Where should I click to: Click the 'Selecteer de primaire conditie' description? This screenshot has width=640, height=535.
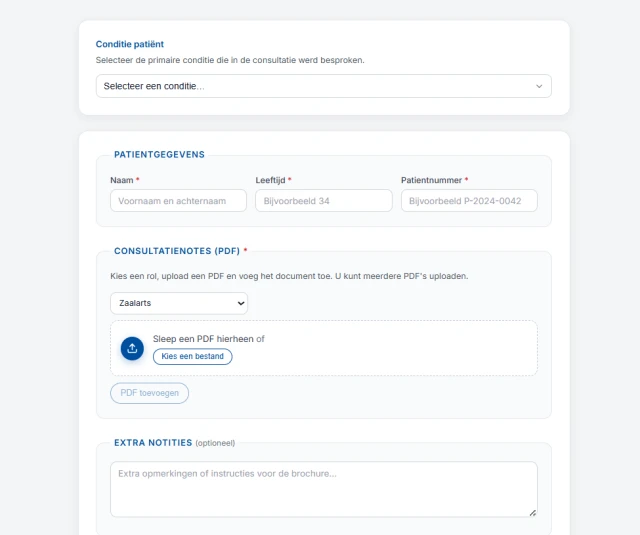tap(230, 60)
